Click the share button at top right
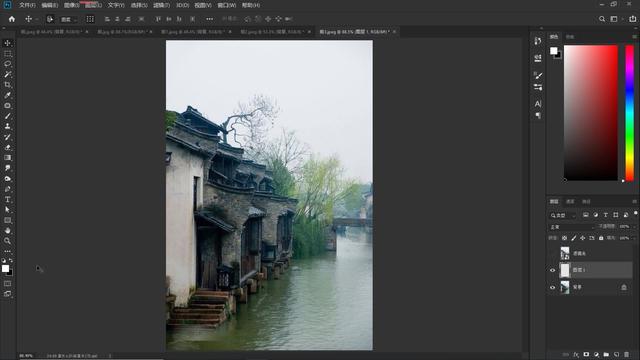This screenshot has width=640, height=360. point(632,19)
